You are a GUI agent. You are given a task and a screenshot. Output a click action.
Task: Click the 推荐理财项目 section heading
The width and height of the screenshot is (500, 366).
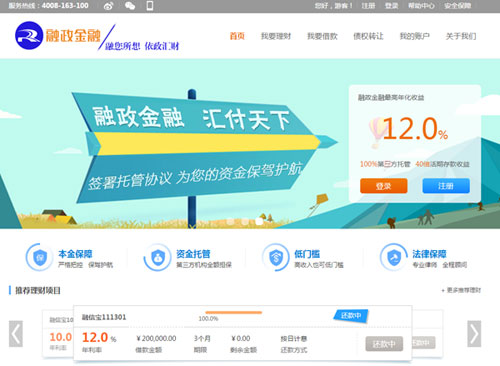pos(38,290)
